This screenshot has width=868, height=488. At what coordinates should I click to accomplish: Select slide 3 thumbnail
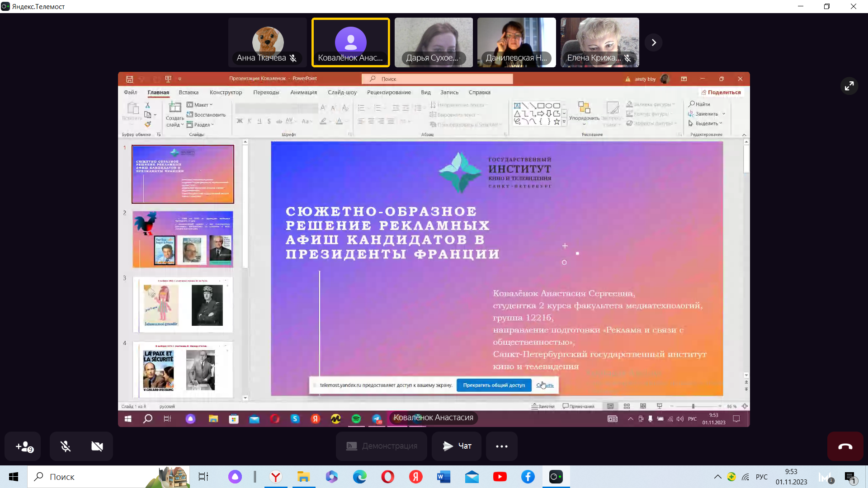[183, 304]
